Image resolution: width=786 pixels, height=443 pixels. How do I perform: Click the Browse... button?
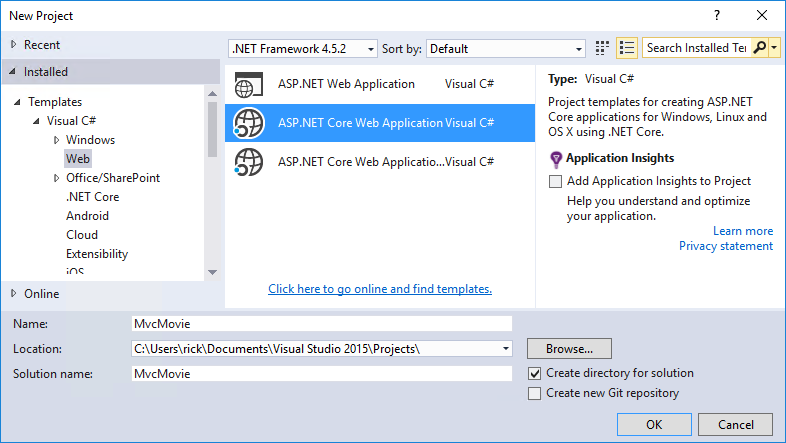[x=569, y=349]
